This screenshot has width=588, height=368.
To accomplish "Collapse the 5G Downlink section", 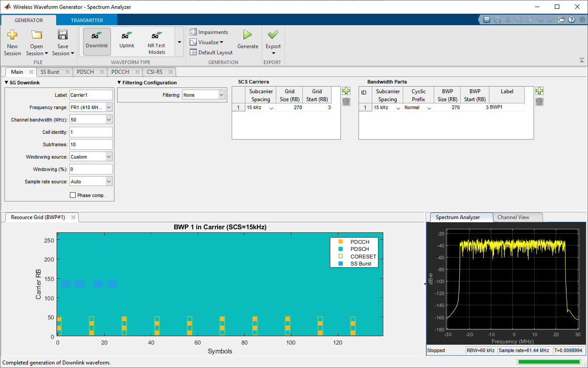I will click(7, 83).
